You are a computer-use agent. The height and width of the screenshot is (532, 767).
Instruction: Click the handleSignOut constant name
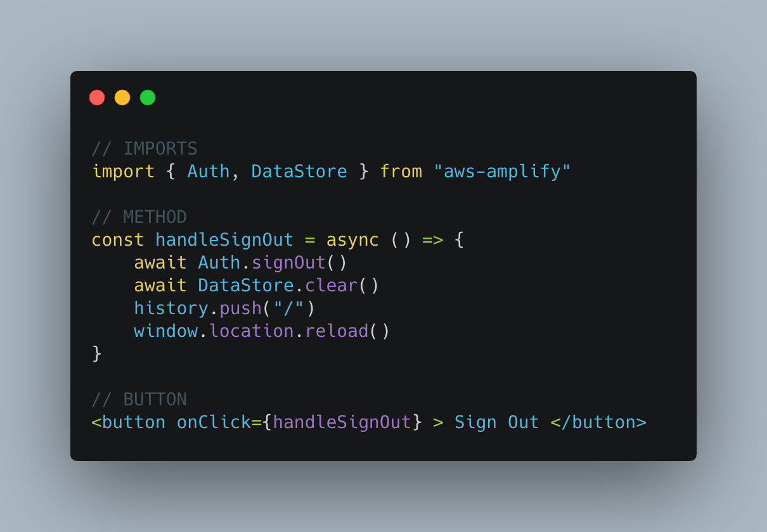point(224,240)
